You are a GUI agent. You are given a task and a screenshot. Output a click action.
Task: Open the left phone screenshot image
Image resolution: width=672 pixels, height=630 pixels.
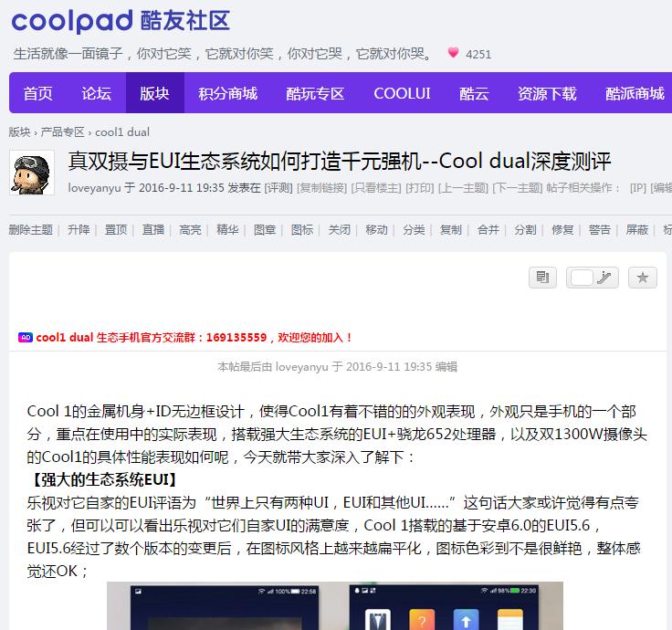[225, 606]
